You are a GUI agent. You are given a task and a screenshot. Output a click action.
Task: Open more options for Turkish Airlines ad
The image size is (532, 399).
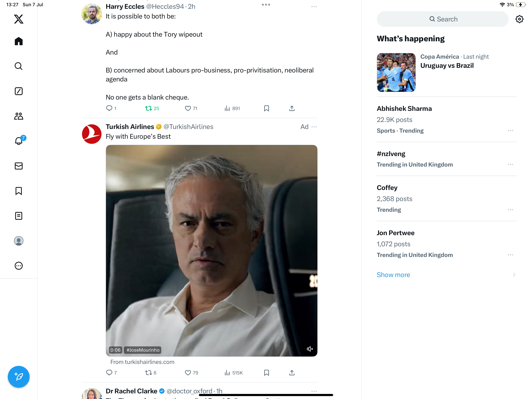coord(314,127)
